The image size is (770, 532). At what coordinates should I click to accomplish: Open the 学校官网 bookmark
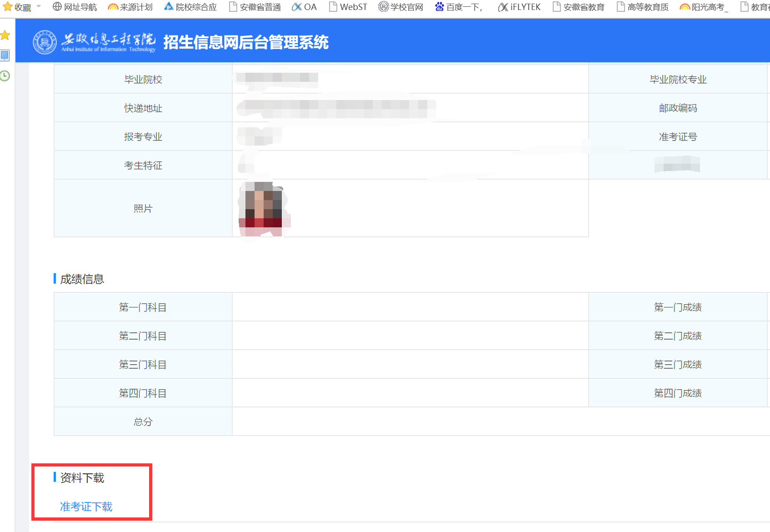point(401,7)
